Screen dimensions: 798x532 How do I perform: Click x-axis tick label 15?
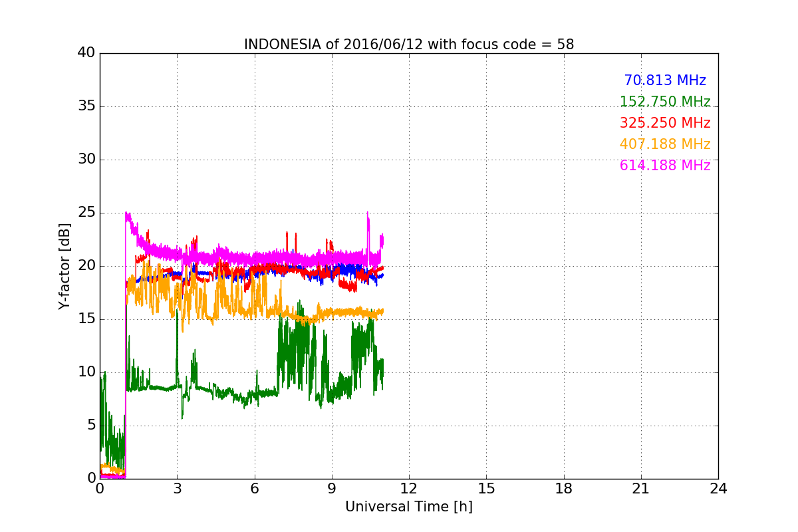(x=486, y=489)
